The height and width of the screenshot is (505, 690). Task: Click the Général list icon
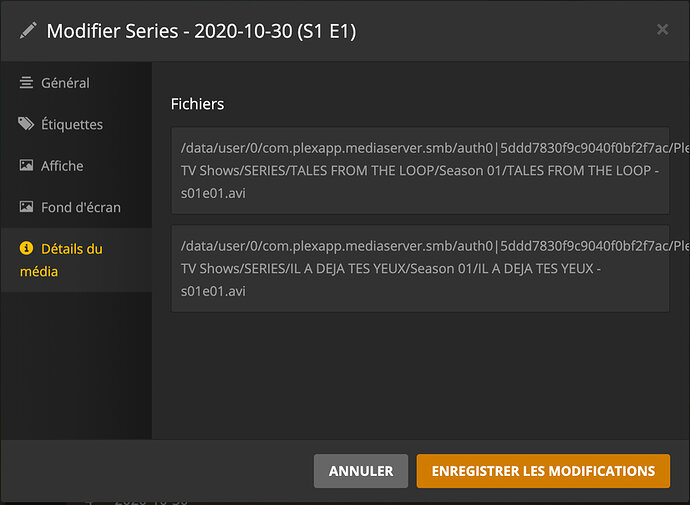click(26, 83)
